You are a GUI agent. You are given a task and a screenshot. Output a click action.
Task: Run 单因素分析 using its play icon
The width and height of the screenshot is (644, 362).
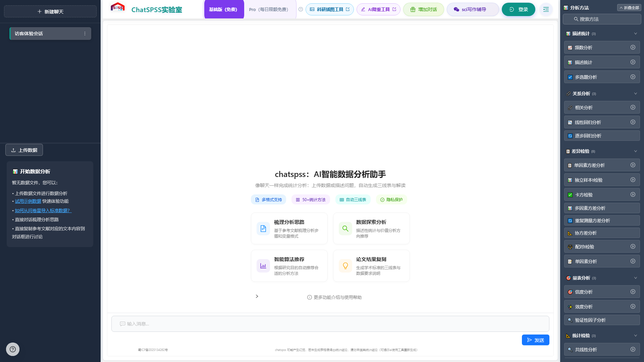633,261
